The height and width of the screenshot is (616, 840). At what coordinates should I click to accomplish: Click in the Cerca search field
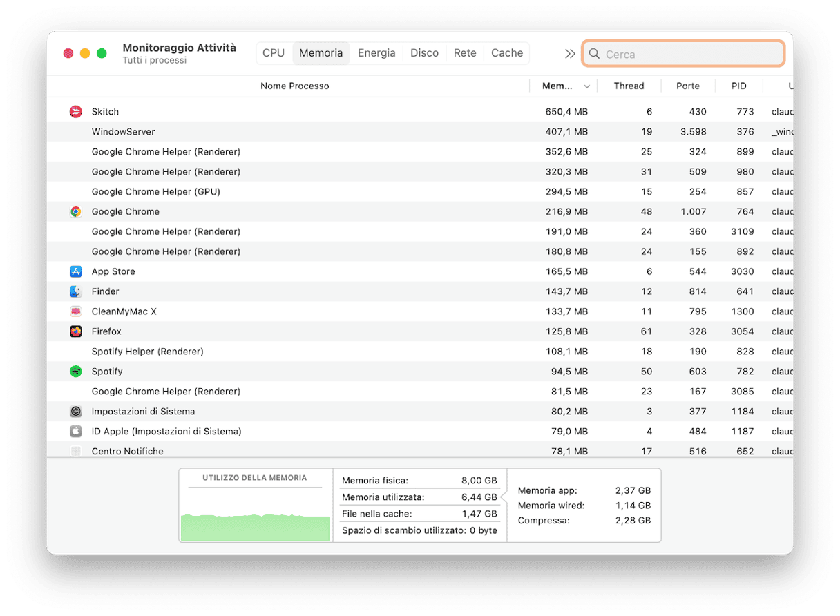683,54
